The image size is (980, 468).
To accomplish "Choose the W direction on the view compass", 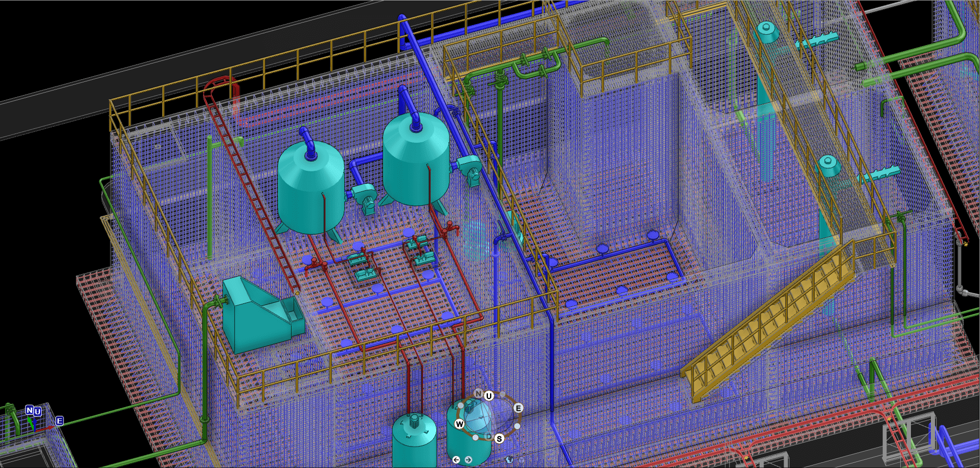I will [x=459, y=424].
